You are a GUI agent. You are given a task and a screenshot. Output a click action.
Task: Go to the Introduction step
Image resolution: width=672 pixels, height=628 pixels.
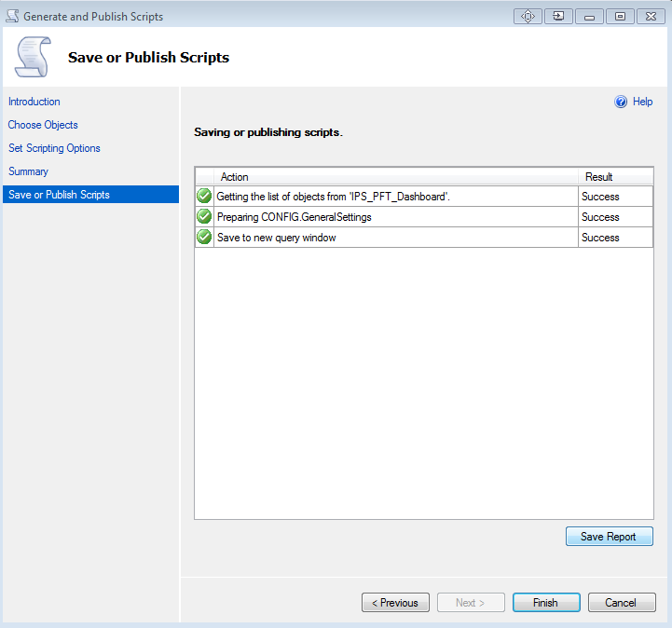(34, 102)
